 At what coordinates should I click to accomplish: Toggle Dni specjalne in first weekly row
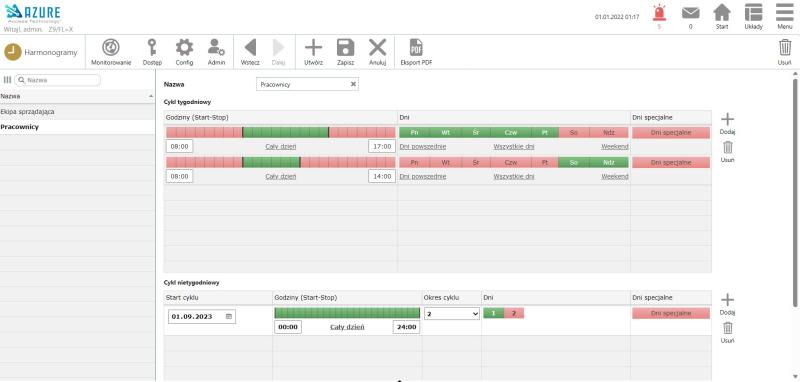point(671,133)
